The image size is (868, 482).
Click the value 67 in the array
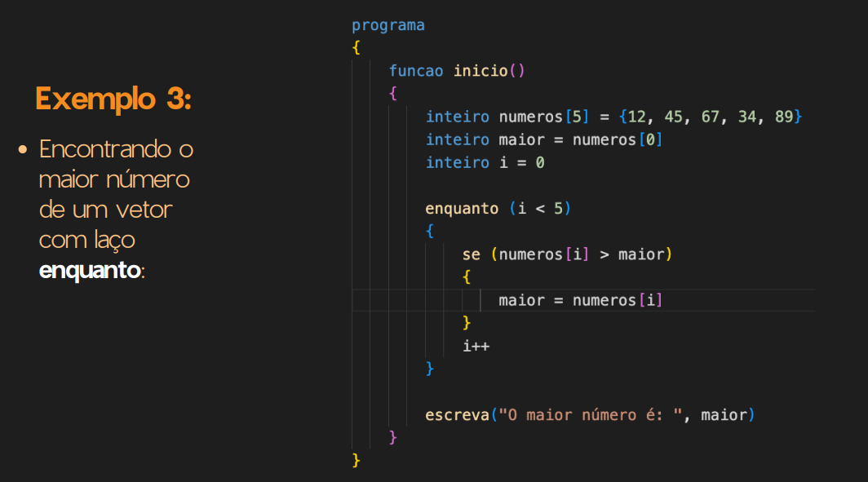tap(711, 117)
